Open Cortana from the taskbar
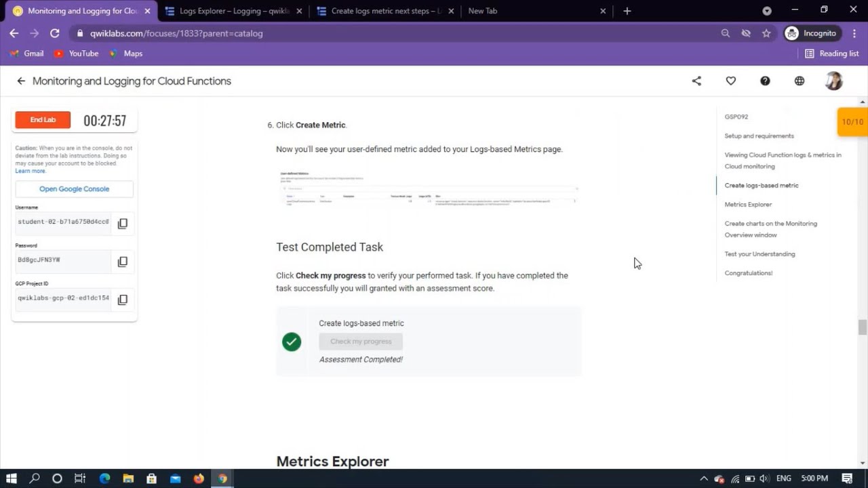 (57, 479)
